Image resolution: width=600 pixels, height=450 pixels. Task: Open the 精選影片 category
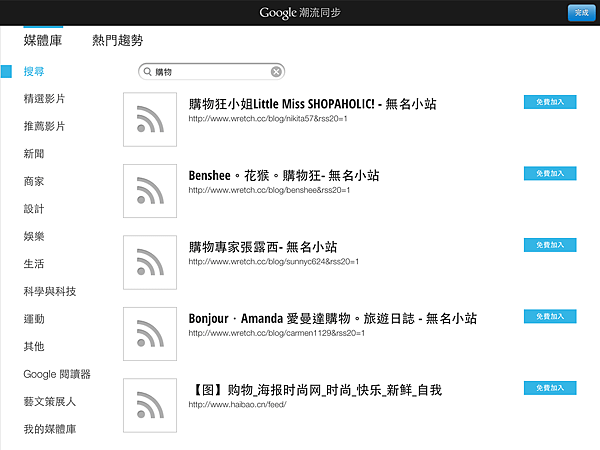tap(44, 99)
